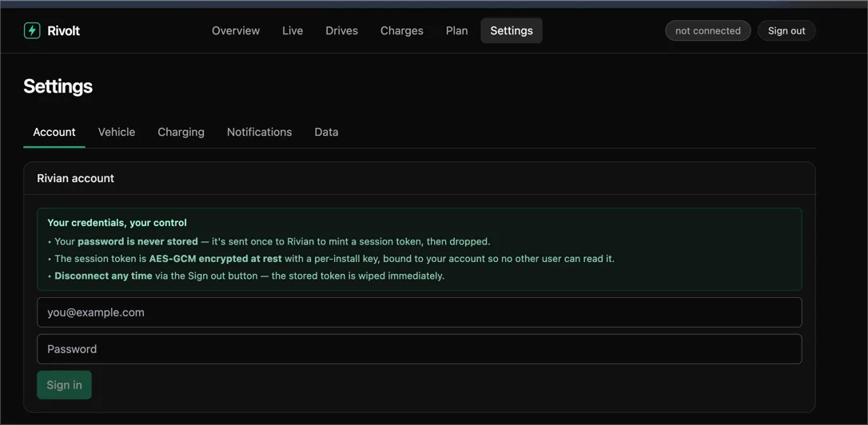
Task: Click the 'AES-GCM encrypted at rest' bullet
Action: click(x=331, y=258)
